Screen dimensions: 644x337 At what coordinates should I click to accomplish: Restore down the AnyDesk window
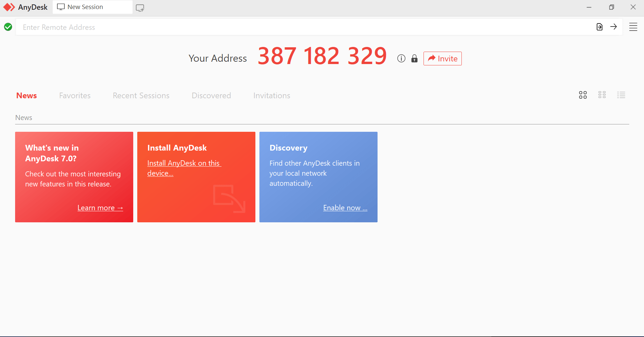(611, 7)
